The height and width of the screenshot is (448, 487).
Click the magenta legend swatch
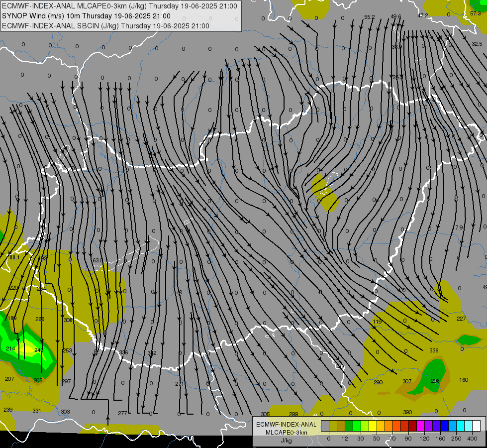coord(421,426)
